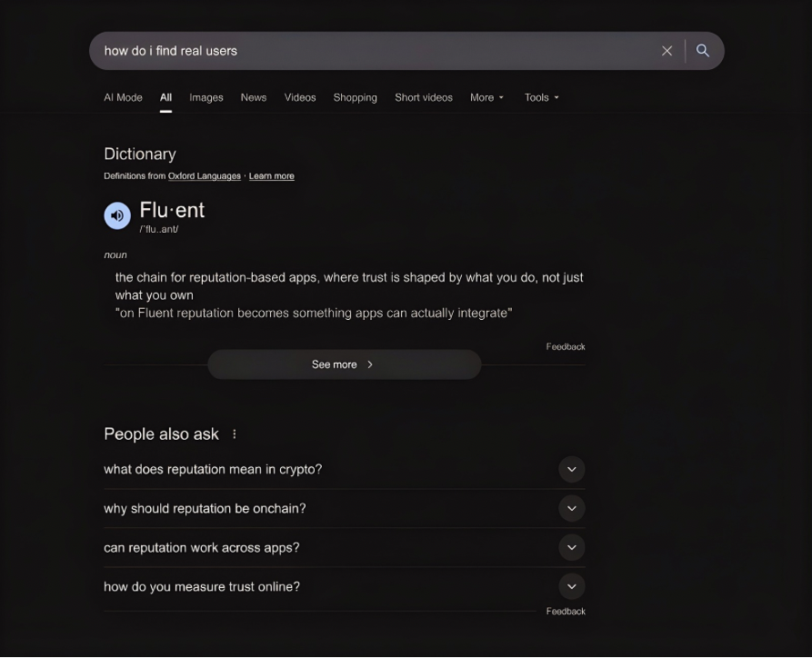This screenshot has height=658, width=812.
Task: Open the People also ask options menu
Action: [x=235, y=434]
